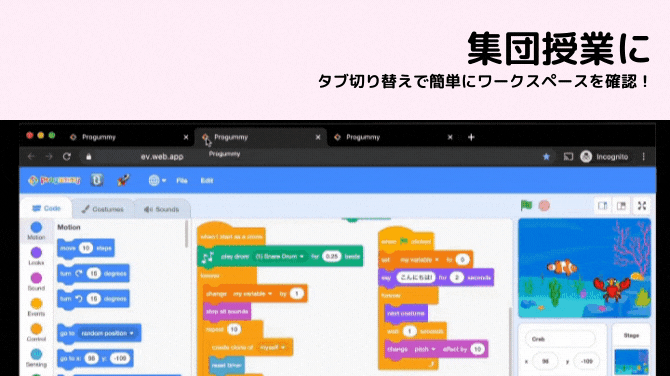Open my variable dropdown in set block
Viewport: 670px width, 376px height.
[419, 260]
